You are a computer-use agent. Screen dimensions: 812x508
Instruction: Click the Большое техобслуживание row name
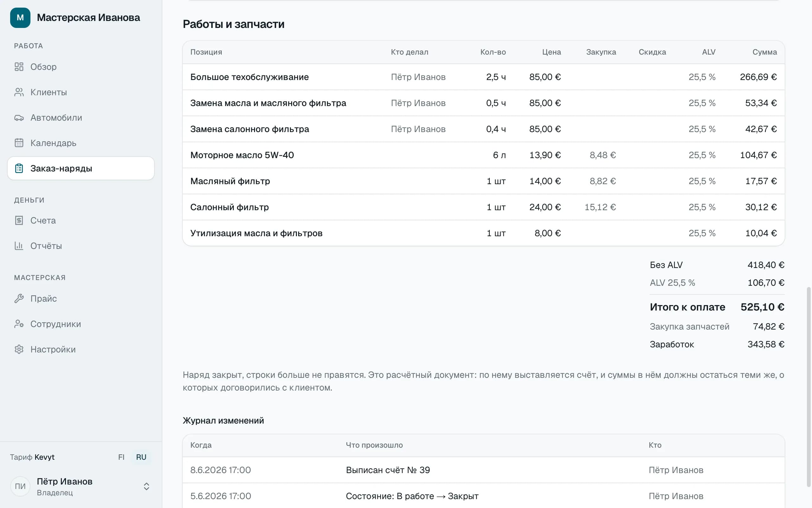pos(249,77)
